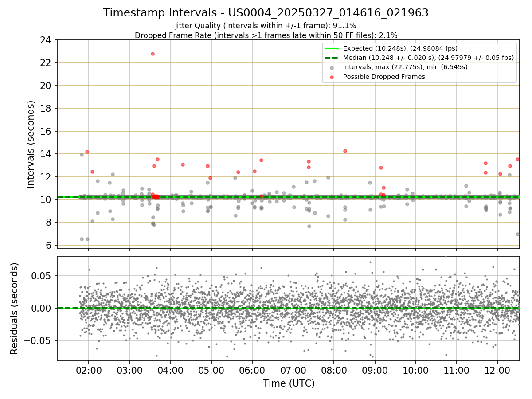Click the Intervals (seconds) y-axis label

click(31, 144)
